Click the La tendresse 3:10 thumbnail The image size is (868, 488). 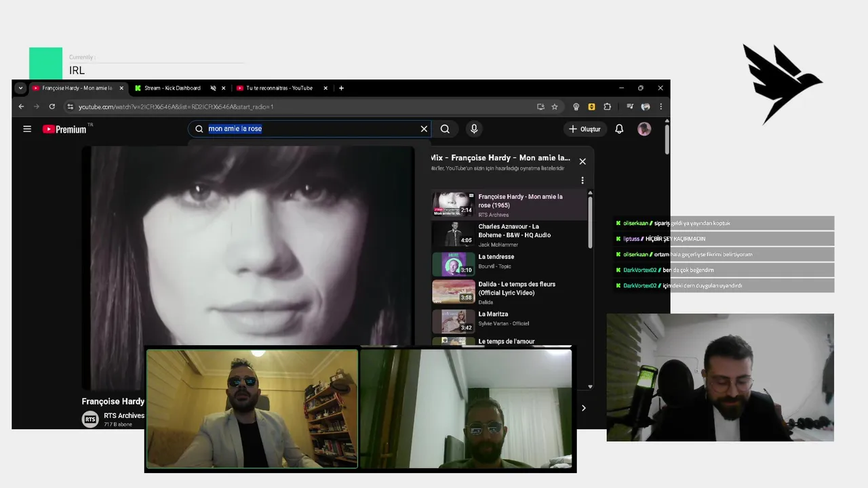click(x=454, y=264)
